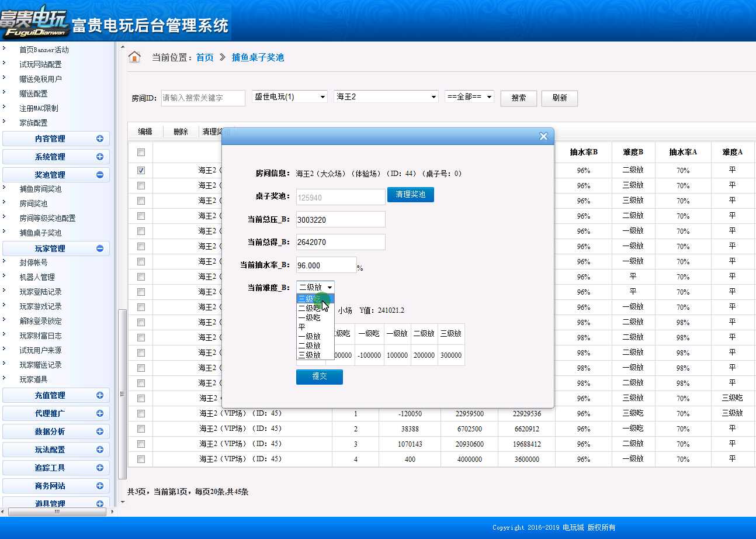Check the VIP场 table number 3 row checkbox
Screen dimensions: 756x539
click(x=141, y=444)
